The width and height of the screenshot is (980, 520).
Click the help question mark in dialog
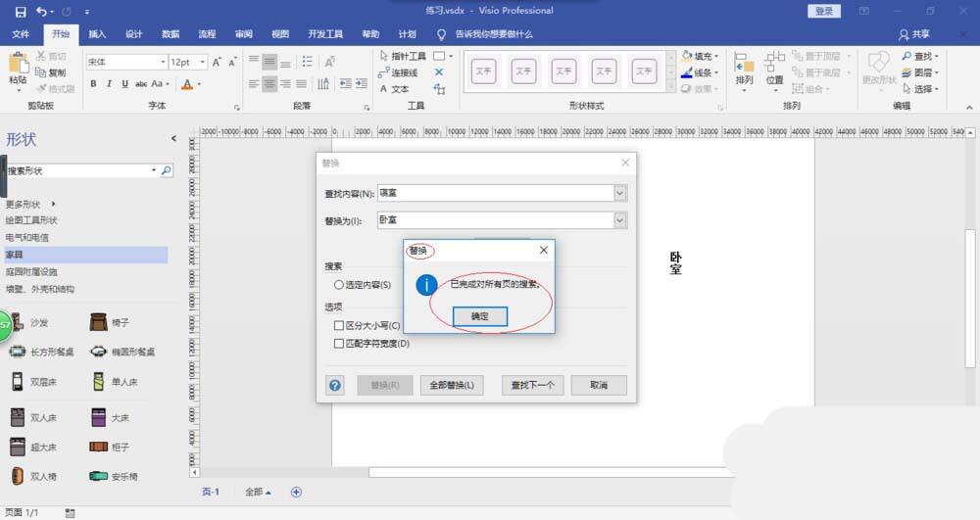click(x=335, y=385)
